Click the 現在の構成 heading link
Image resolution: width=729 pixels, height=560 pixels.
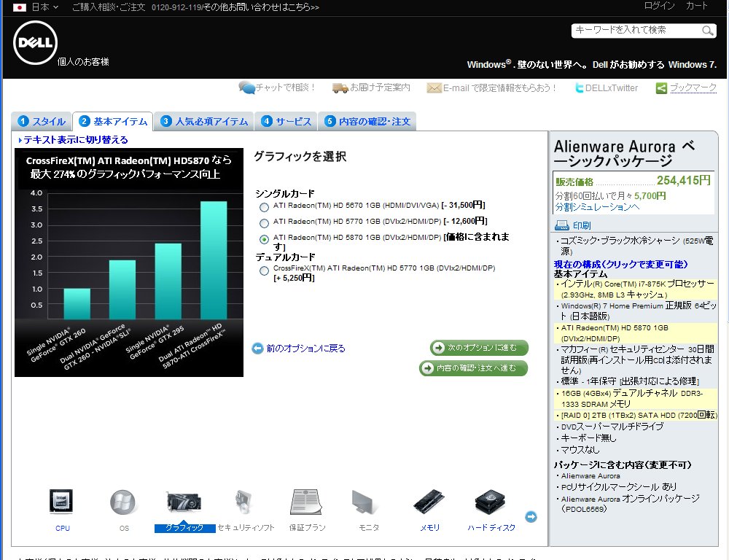click(620, 264)
